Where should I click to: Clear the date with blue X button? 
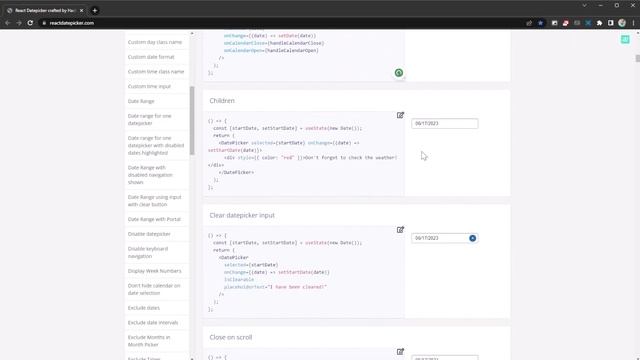click(x=472, y=238)
